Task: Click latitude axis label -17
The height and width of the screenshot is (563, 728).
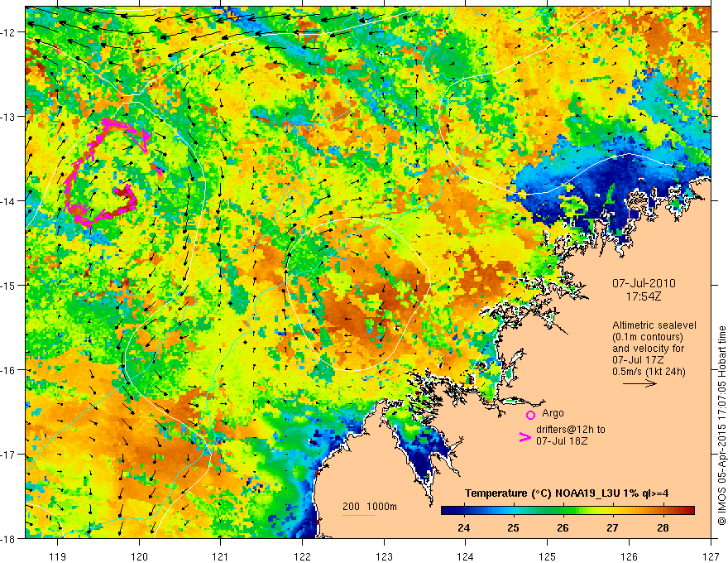Action: [x=9, y=455]
